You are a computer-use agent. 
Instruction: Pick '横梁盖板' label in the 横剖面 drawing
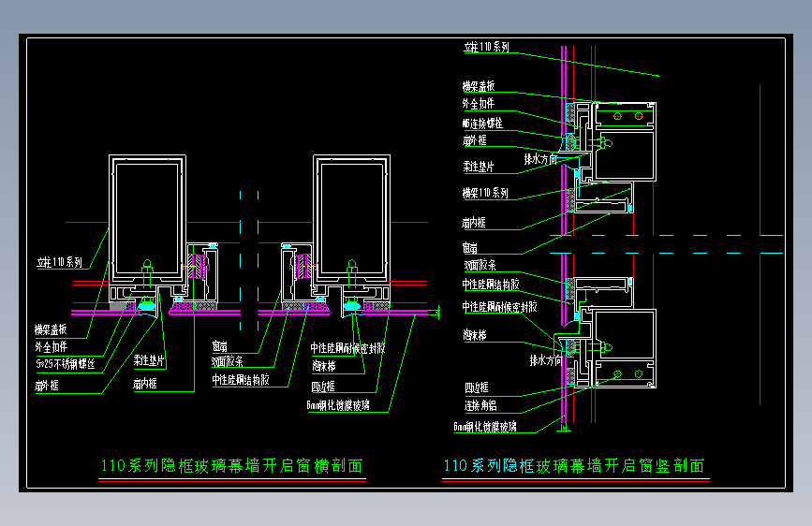click(51, 329)
